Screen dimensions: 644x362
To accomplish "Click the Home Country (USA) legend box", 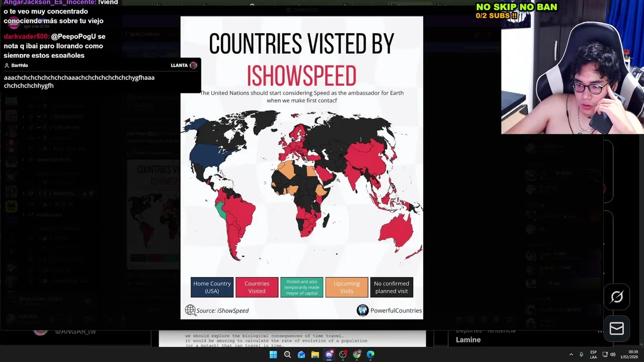I will coord(212,287).
